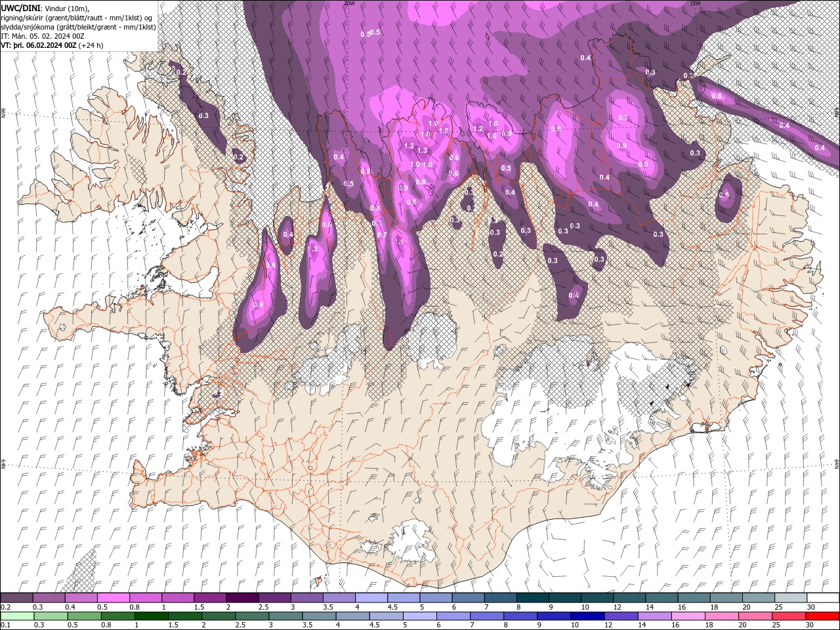Pick the lower rain scale swatch for 1
This screenshot has height=630, width=840.
[152, 616]
